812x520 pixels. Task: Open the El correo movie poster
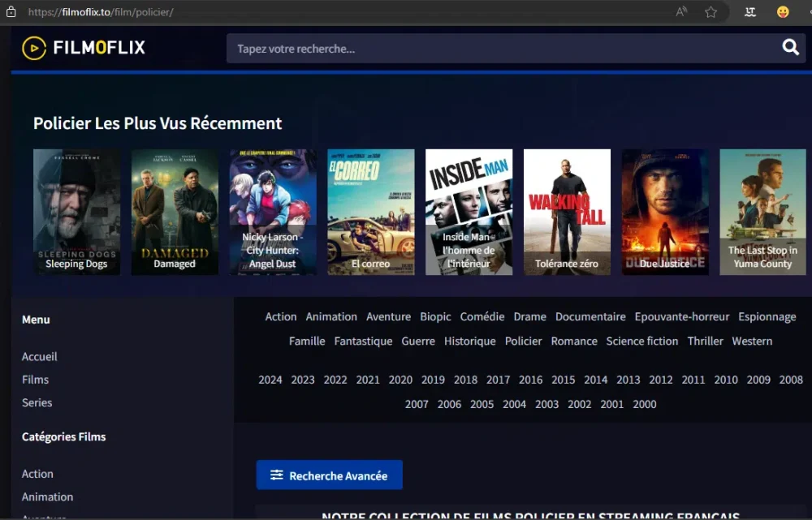(371, 213)
